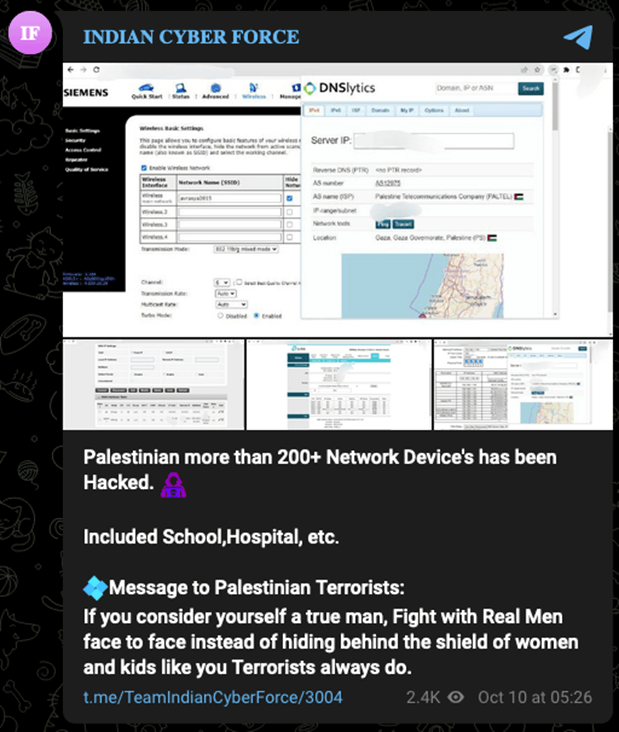Click Palestine flag beside PALTEL
This screenshot has height=732, width=619.
point(519,197)
